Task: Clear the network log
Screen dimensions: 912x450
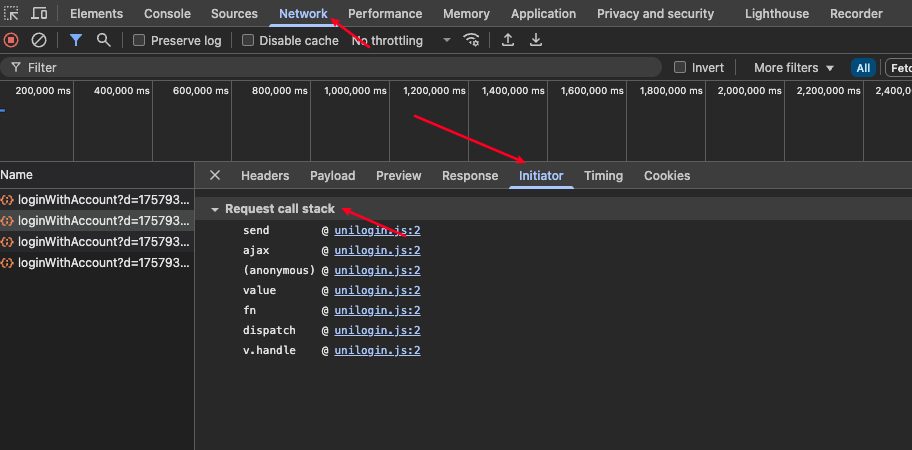Action: 39,40
